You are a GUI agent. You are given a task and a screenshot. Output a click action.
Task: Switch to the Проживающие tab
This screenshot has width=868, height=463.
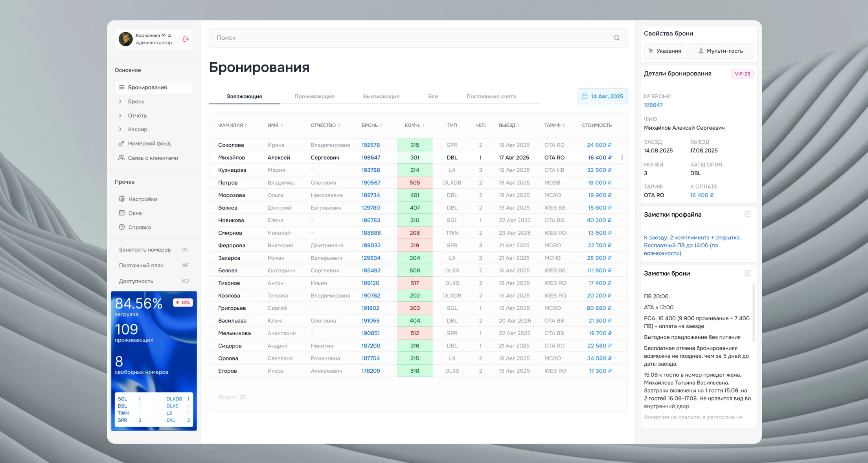click(x=314, y=96)
